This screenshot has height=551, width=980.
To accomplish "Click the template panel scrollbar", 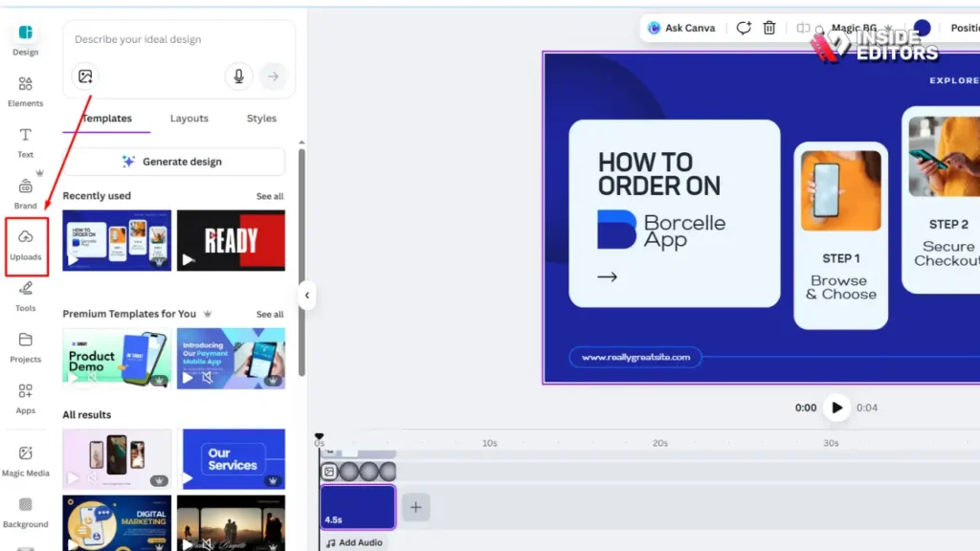I will pos(301,262).
